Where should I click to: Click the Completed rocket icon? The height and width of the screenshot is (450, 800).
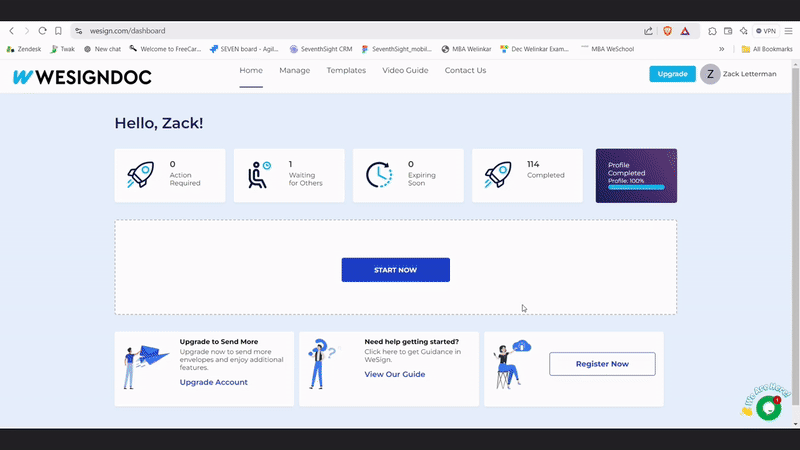pyautogui.click(x=498, y=175)
